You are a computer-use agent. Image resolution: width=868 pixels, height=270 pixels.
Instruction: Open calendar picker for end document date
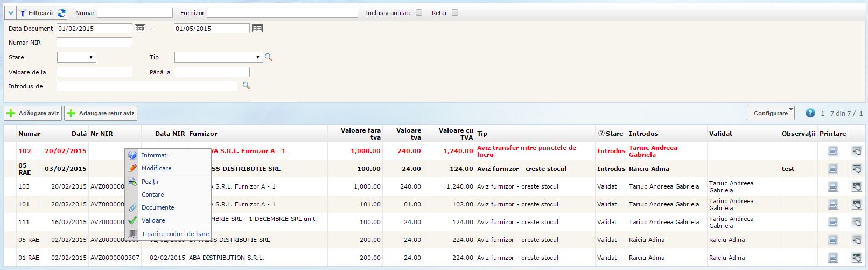pos(257,29)
